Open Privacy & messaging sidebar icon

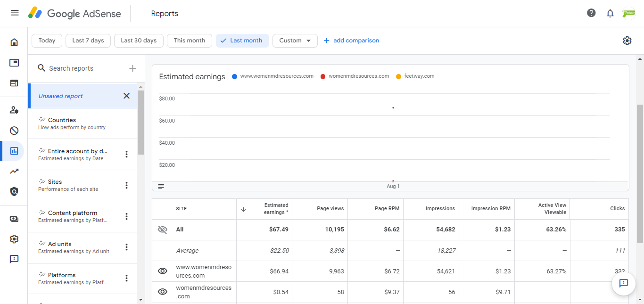pyautogui.click(x=14, y=110)
